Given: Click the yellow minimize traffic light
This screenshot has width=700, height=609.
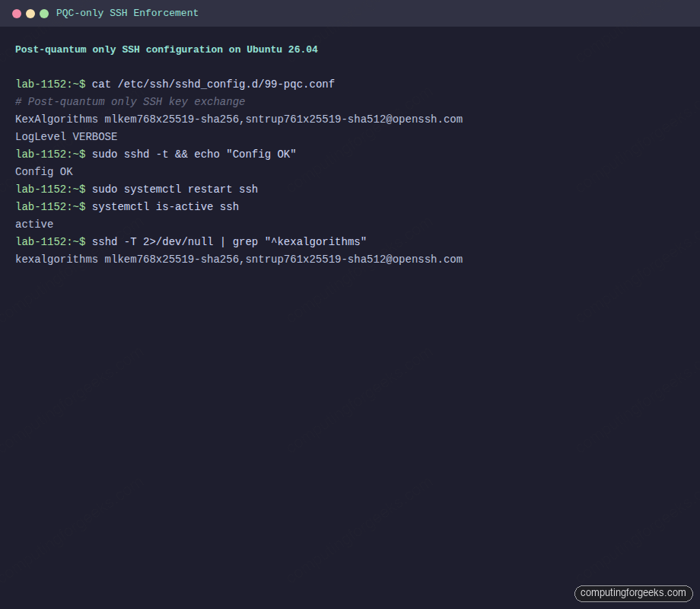Looking at the screenshot, I should coord(30,13).
